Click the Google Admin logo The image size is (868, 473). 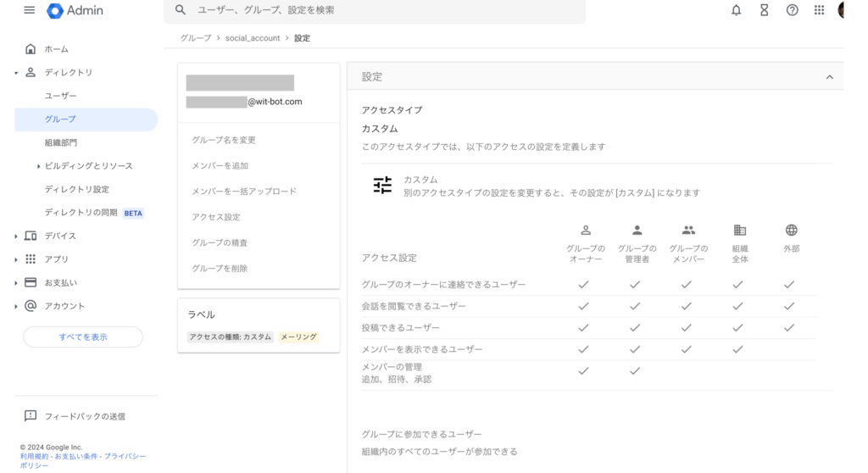[x=75, y=10]
